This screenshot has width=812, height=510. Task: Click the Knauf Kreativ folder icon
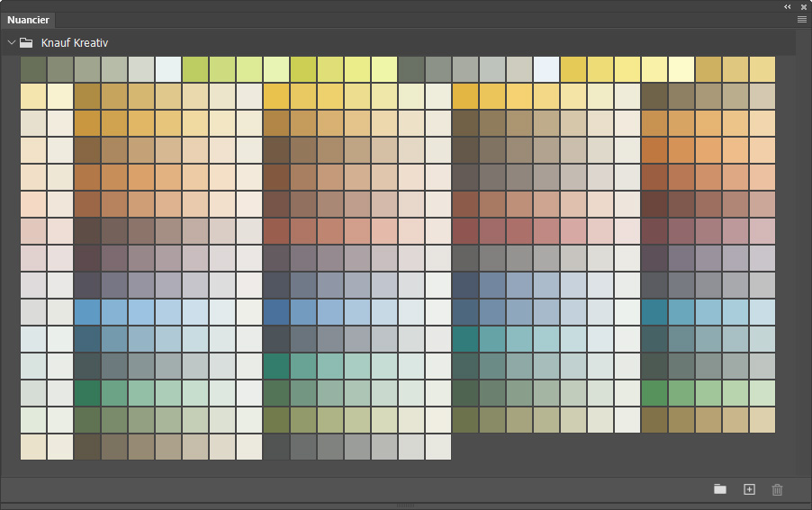pos(26,42)
